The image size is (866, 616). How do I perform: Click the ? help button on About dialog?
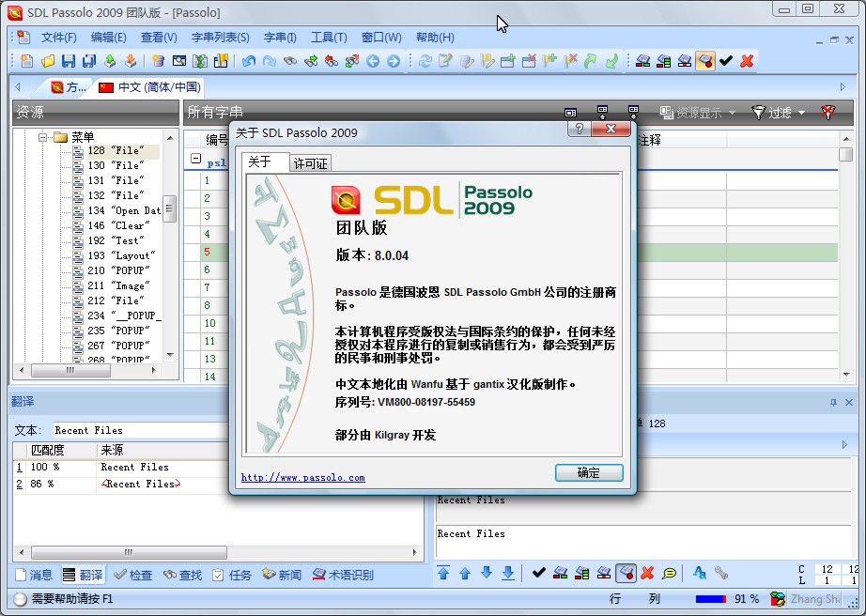[579, 130]
